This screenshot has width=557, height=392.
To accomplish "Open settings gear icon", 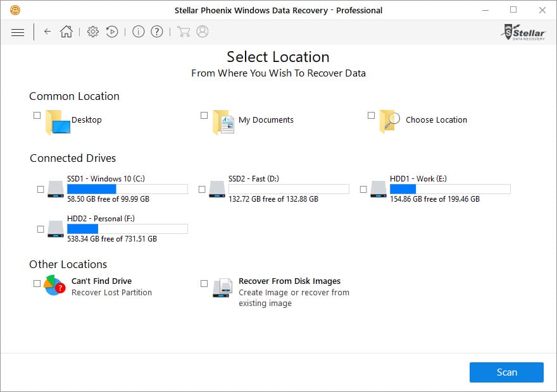I will pyautogui.click(x=93, y=32).
